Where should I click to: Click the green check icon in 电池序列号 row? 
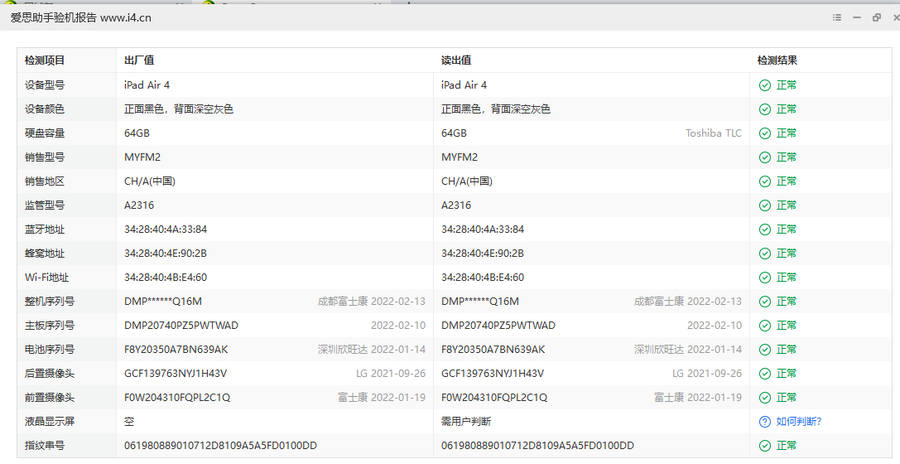coord(765,350)
